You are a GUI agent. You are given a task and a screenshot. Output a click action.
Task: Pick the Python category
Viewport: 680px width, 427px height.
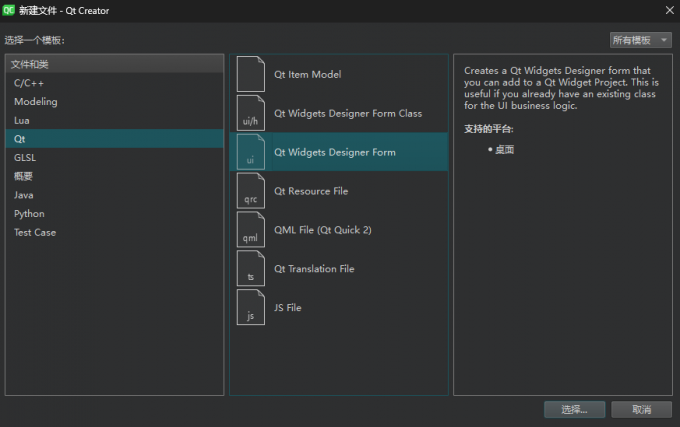29,214
